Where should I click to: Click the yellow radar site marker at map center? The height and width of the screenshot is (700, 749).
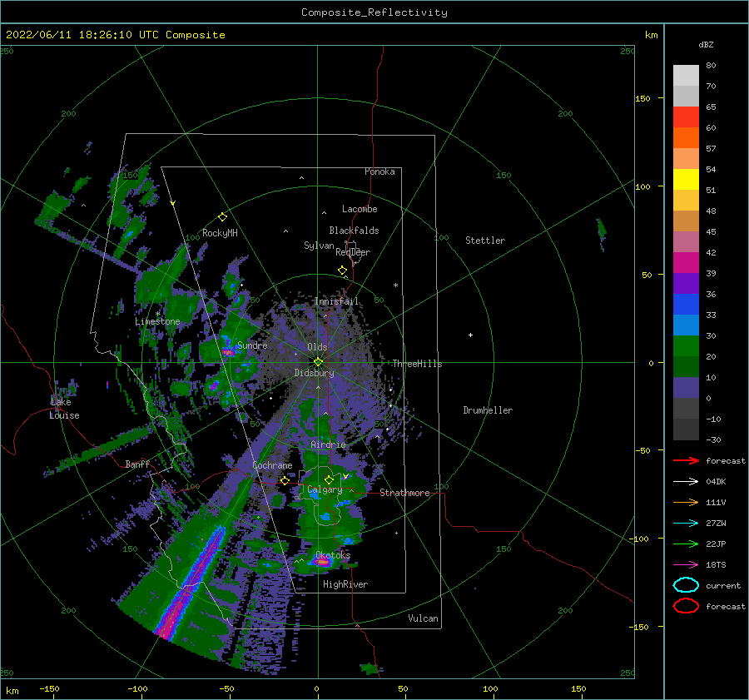point(318,362)
